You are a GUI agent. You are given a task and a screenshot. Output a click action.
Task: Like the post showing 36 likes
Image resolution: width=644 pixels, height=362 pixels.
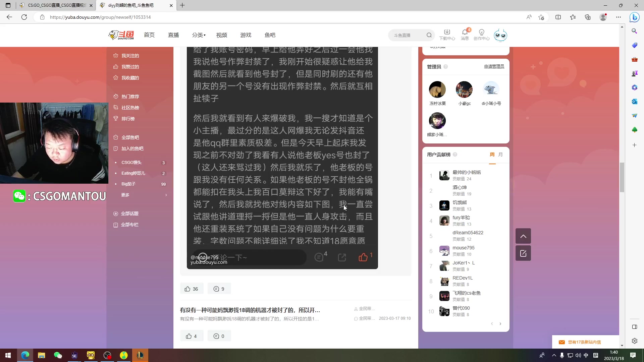point(191,289)
